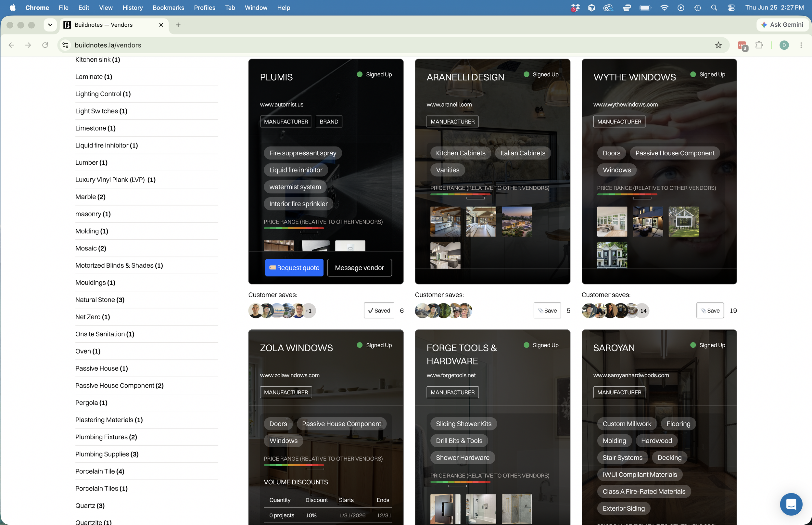Screen dimensions: 812x525
Task: Click the Zola Windows card title
Action: point(296,348)
